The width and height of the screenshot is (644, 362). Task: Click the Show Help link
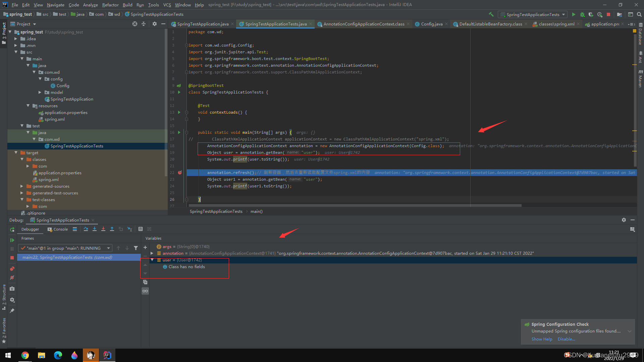pos(542,339)
